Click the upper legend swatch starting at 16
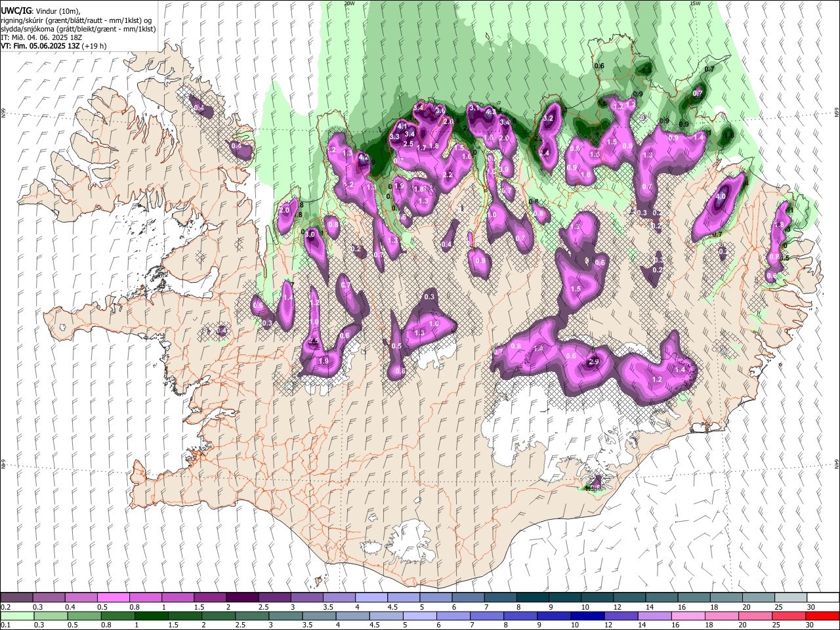 693,598
